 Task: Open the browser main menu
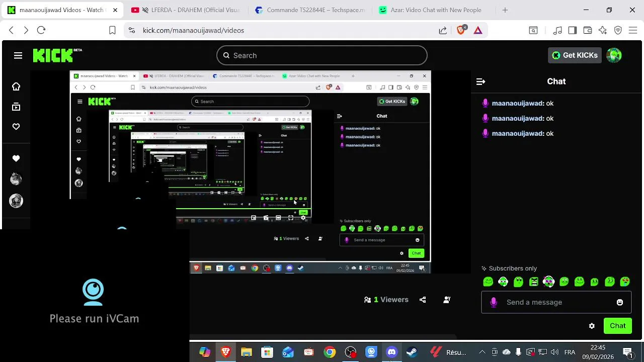click(x=633, y=31)
